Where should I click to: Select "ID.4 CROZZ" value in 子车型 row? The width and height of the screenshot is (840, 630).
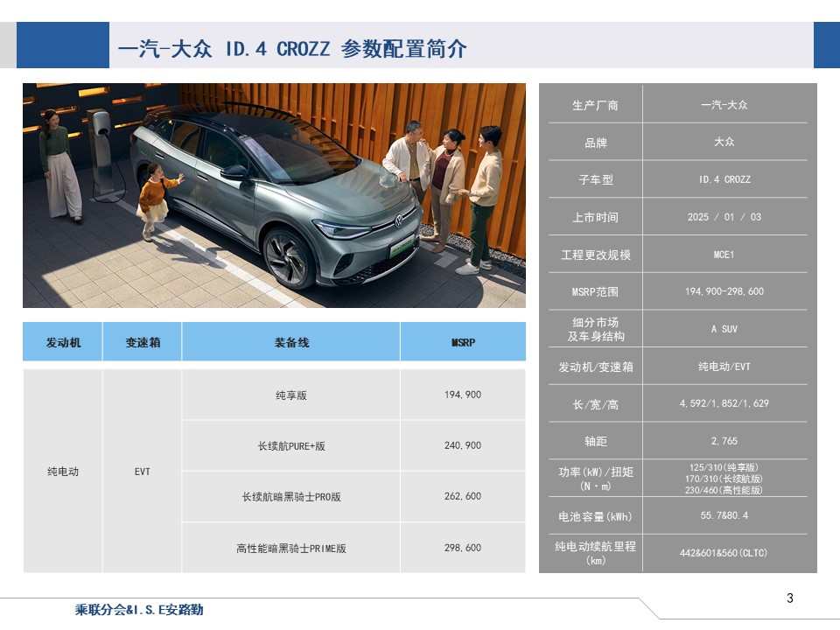pos(724,179)
